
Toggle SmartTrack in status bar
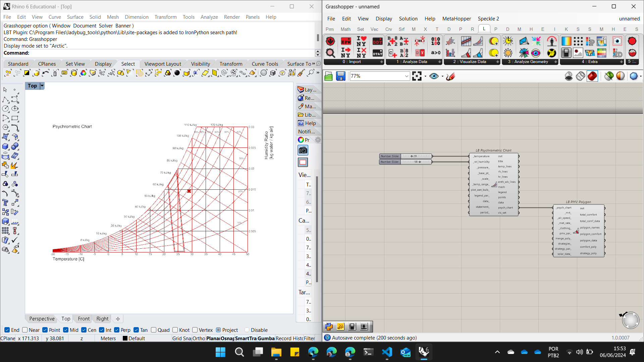point(246,339)
